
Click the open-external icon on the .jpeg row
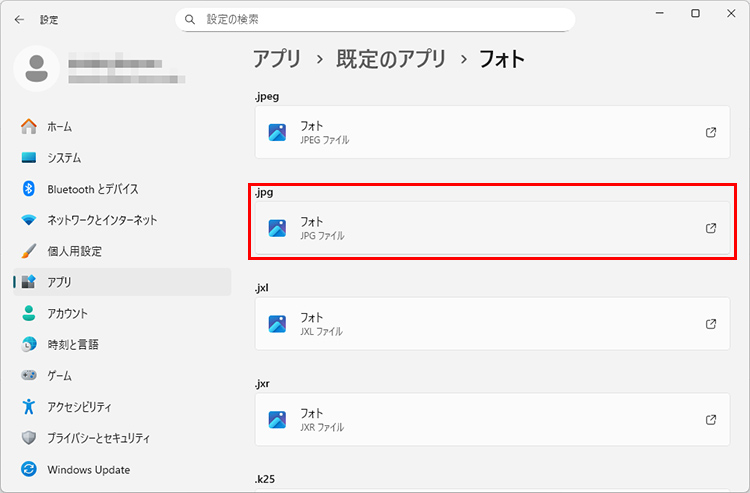[x=711, y=132]
